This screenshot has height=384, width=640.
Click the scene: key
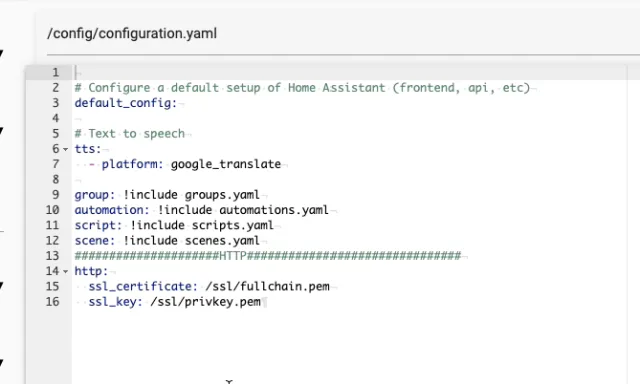click(95, 240)
